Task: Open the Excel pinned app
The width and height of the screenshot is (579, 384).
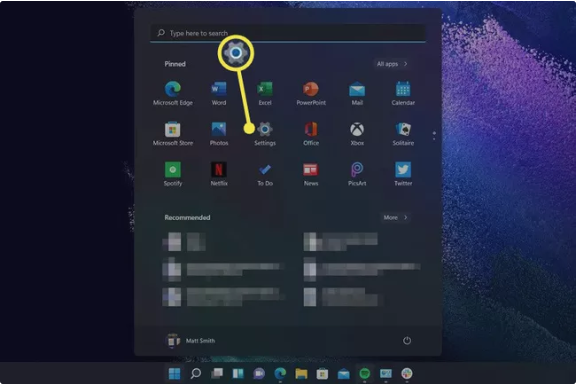Action: click(265, 93)
